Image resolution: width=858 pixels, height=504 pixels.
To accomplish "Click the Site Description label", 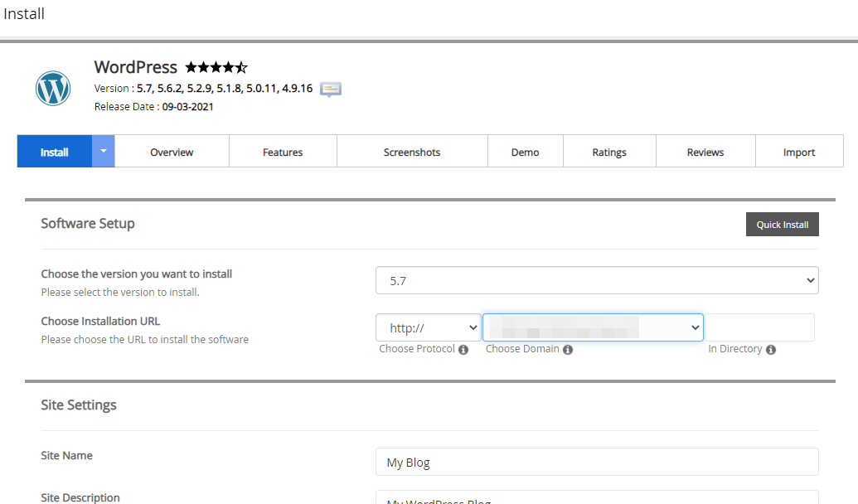I will 80,497.
